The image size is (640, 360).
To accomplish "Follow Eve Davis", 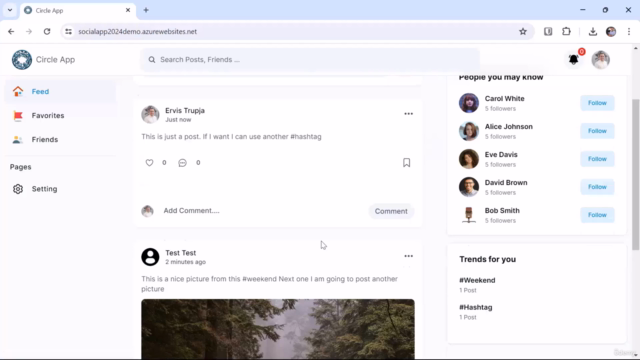I will click(597, 159).
